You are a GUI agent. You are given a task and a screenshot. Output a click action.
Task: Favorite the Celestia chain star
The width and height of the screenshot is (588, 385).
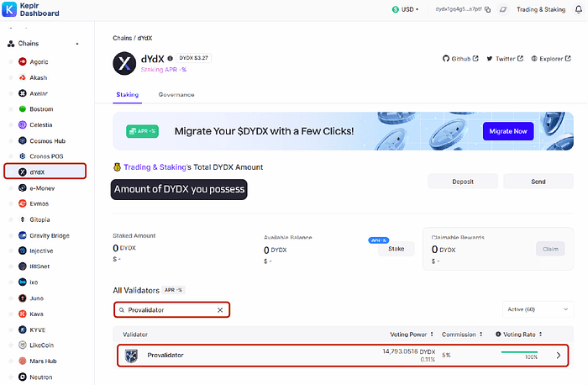pyautogui.click(x=11, y=125)
